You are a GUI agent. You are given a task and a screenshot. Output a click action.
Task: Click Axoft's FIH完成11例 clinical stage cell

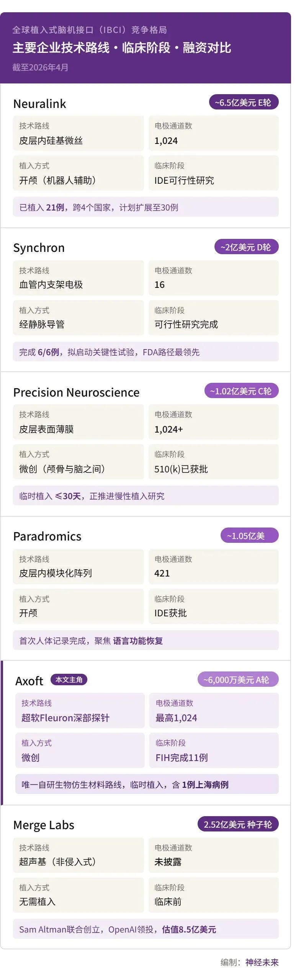click(214, 750)
